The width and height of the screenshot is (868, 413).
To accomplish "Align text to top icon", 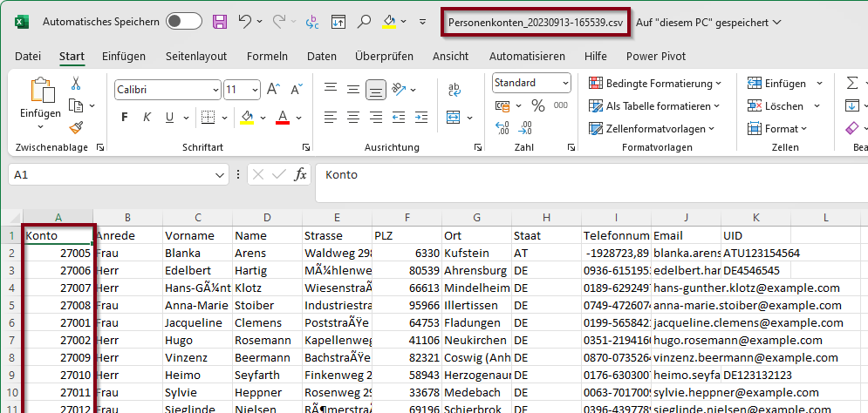I will coord(331,88).
